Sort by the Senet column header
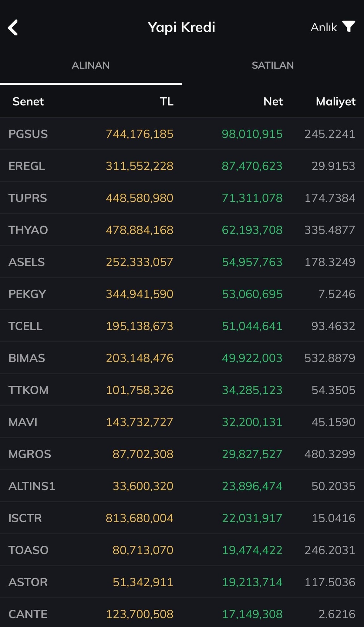The width and height of the screenshot is (364, 627). (x=28, y=101)
